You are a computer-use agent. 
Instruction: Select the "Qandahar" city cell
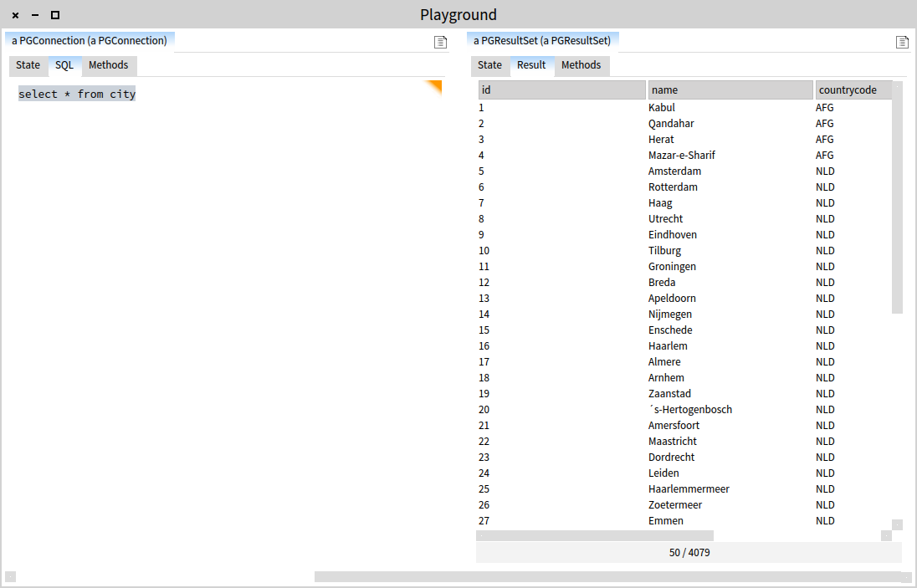671,123
